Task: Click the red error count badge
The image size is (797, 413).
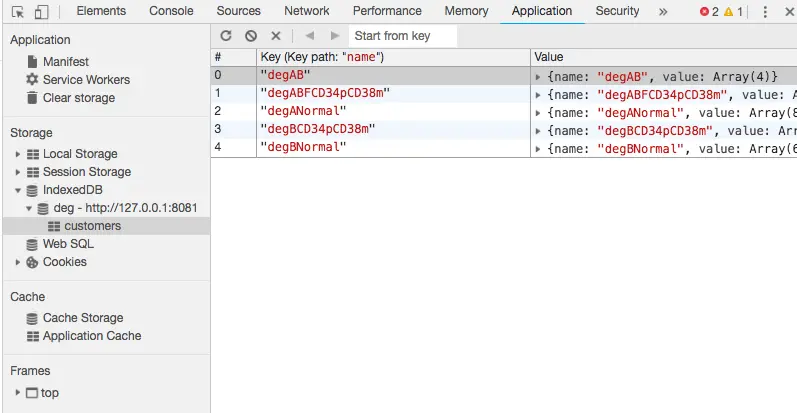Action: pyautogui.click(x=709, y=12)
